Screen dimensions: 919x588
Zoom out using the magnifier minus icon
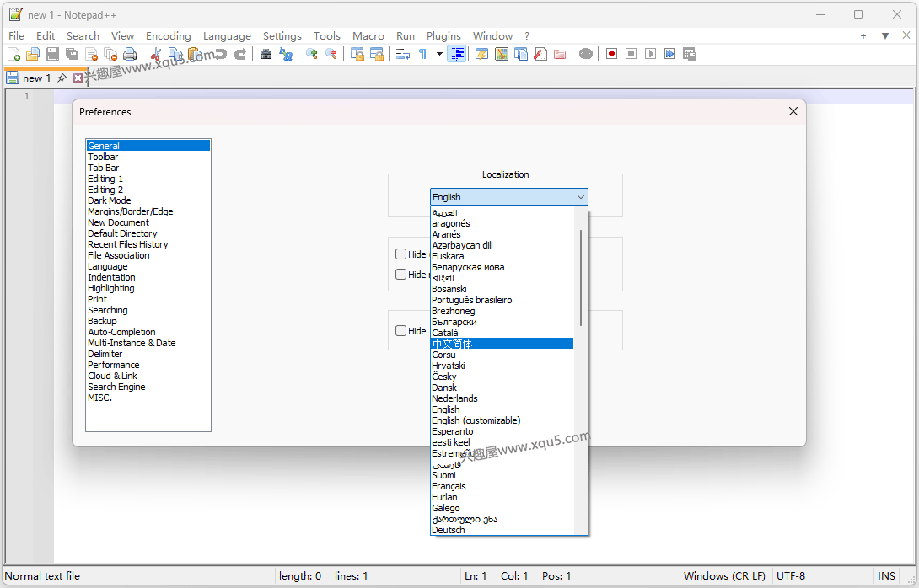(331, 55)
